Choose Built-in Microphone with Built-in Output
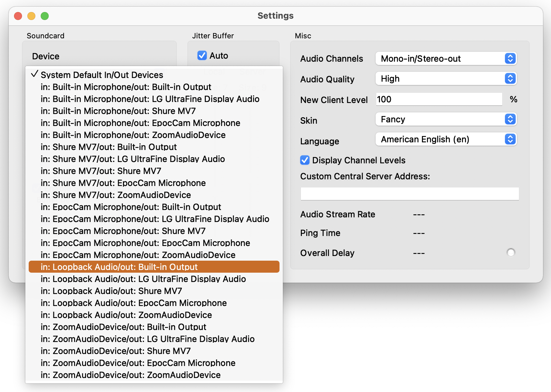The image size is (551, 392). point(126,87)
